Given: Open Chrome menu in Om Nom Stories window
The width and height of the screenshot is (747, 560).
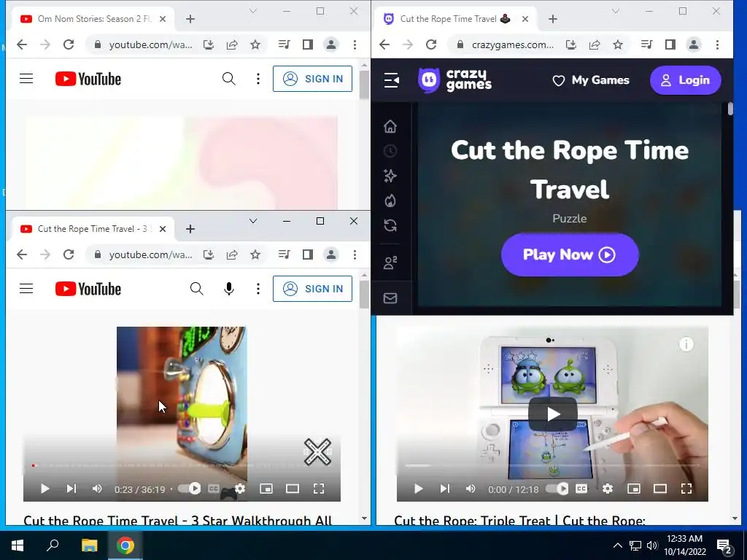Looking at the screenshot, I should [355, 44].
